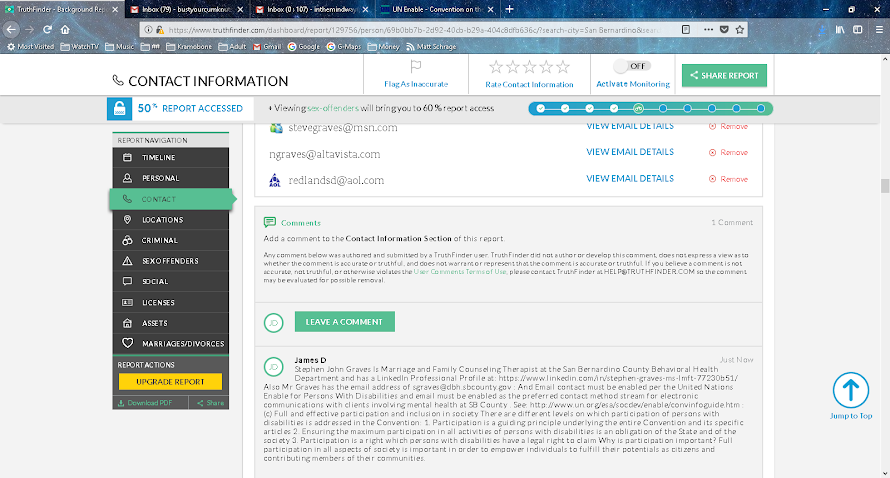Open the page actions three-dot menu
Image resolution: width=890 pixels, height=478 pixels.
tap(708, 30)
